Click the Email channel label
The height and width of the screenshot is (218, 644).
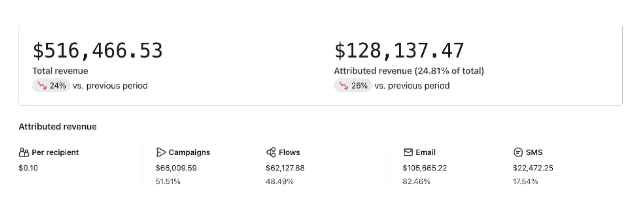(x=425, y=152)
